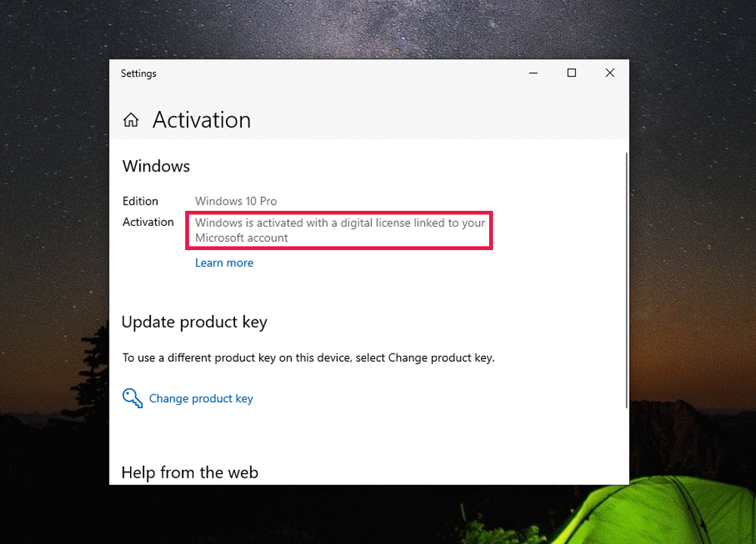
Task: Click the 'To use a different product key' sentence
Action: 308,357
